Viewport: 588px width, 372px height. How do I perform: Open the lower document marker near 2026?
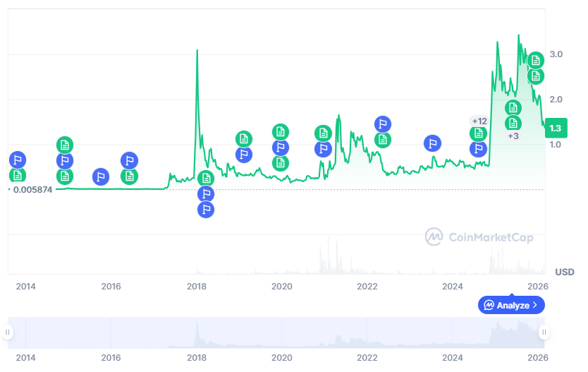click(x=536, y=76)
